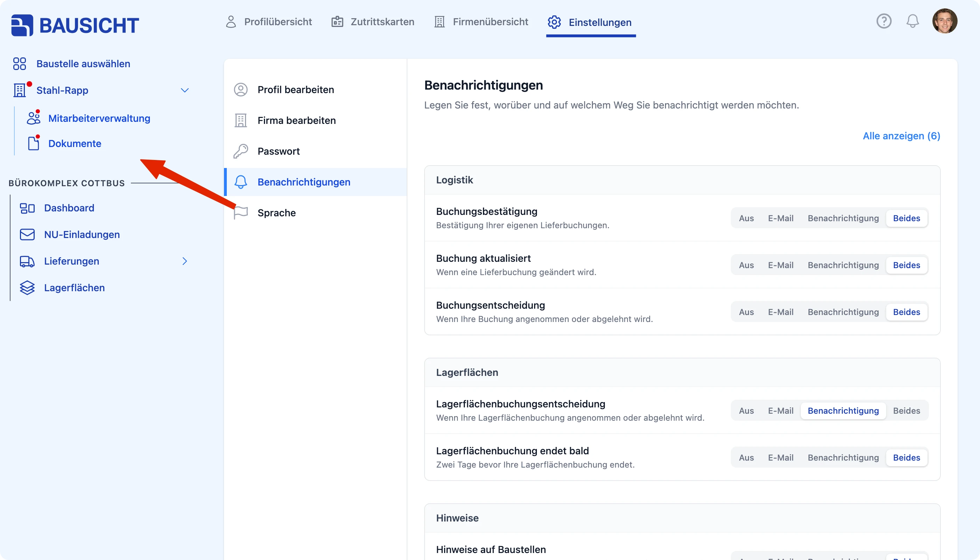
Task: Open Baustelle auswählen link
Action: pos(83,64)
